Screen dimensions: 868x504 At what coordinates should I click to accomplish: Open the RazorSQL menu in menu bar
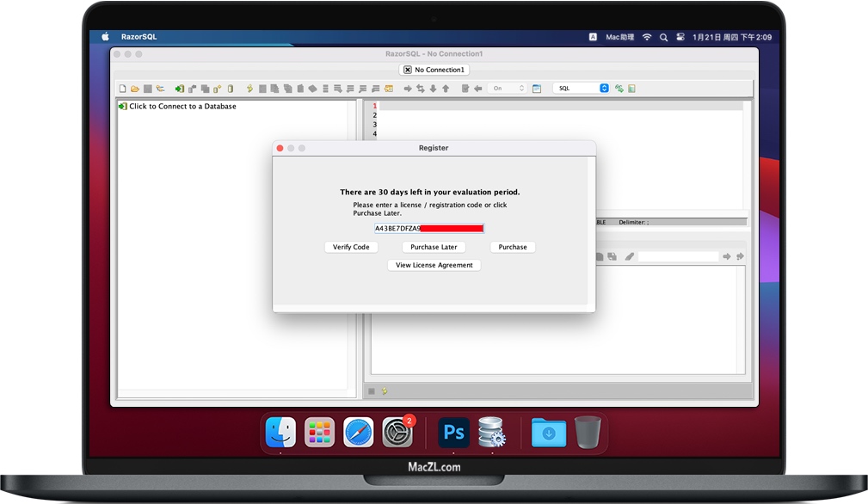[139, 37]
